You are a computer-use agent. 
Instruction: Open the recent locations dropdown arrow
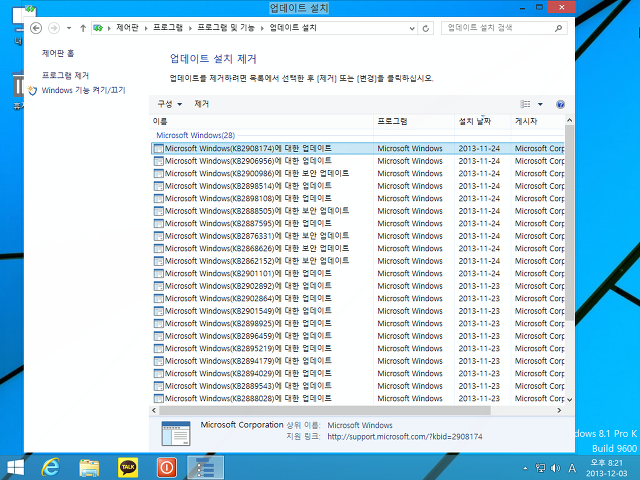[69, 28]
